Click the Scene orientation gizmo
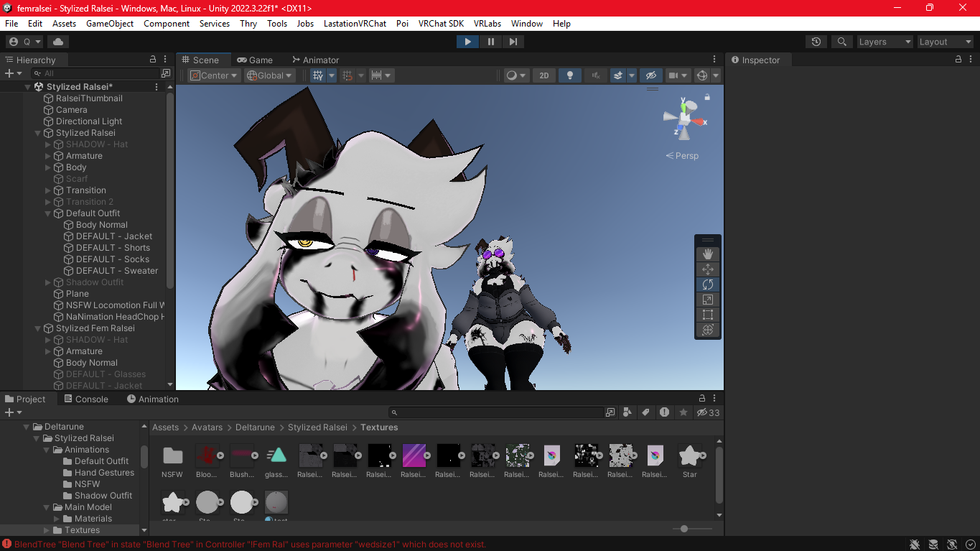This screenshot has width=980, height=551. pyautogui.click(x=685, y=119)
